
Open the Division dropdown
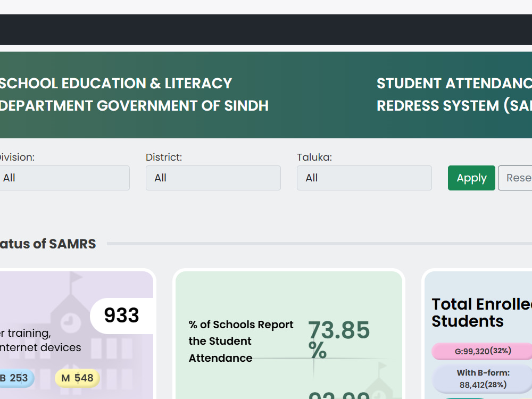click(64, 178)
